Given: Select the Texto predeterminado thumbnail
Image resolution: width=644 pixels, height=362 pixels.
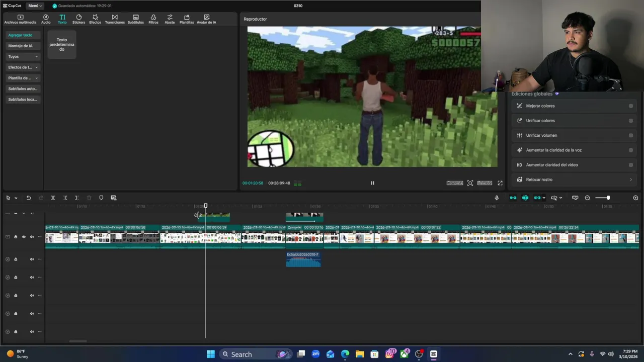Looking at the screenshot, I should tap(62, 44).
